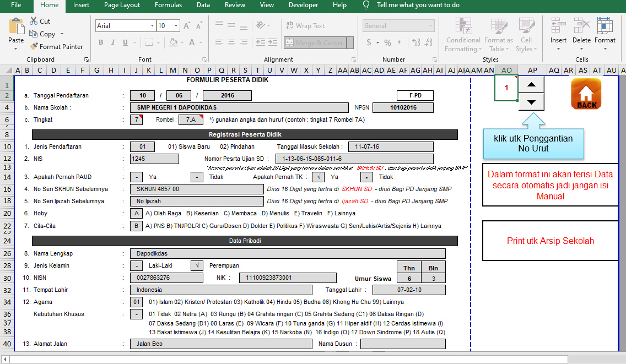Viewport: 626px width, 364px height.
Task: Check the Pernah PAUD Ya box
Action: click(137, 177)
